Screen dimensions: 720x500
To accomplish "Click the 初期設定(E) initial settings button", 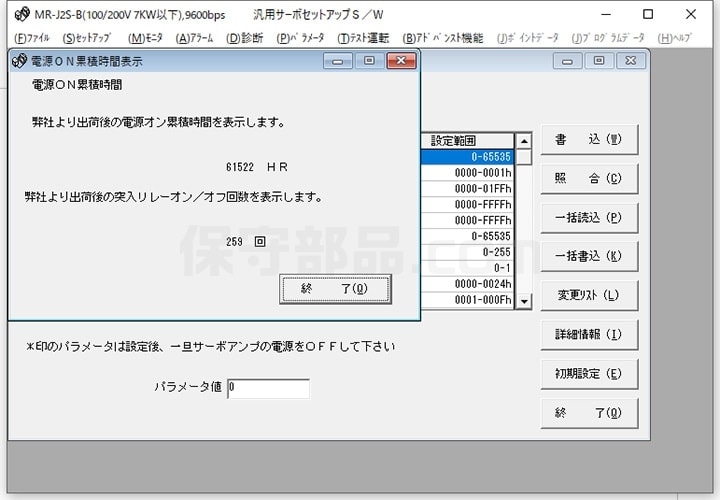I will tap(588, 374).
